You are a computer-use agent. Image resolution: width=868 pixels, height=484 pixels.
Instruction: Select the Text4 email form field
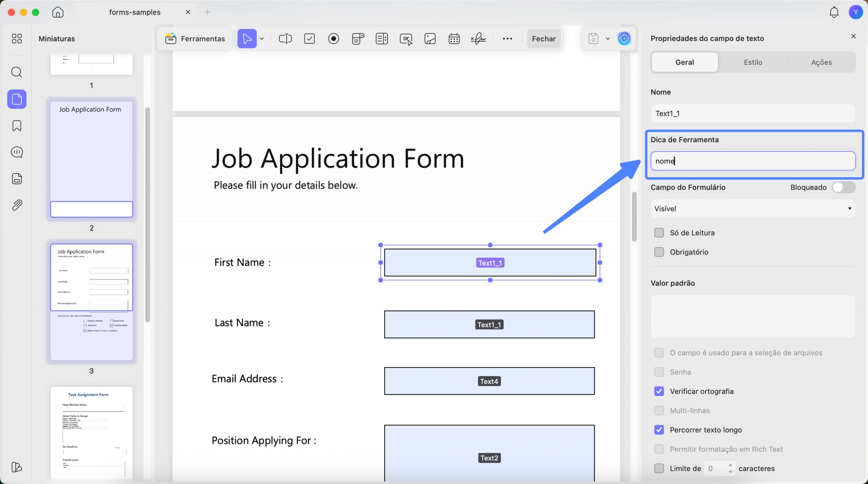[x=489, y=381]
